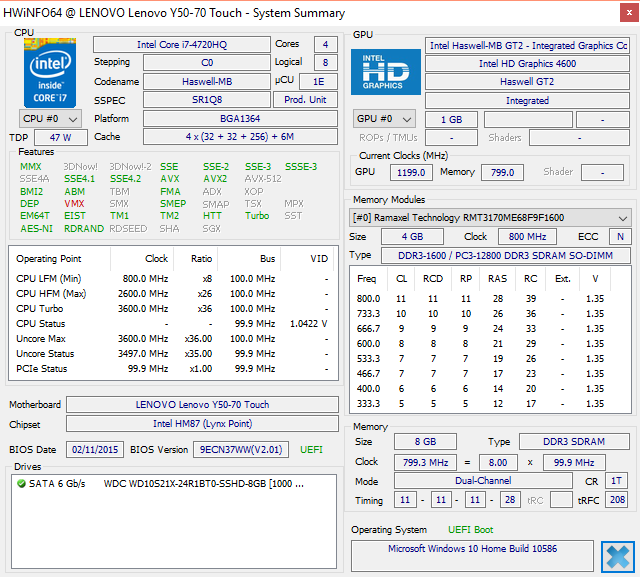Click the Prod. Unit field
This screenshot has width=640, height=577.
305,100
